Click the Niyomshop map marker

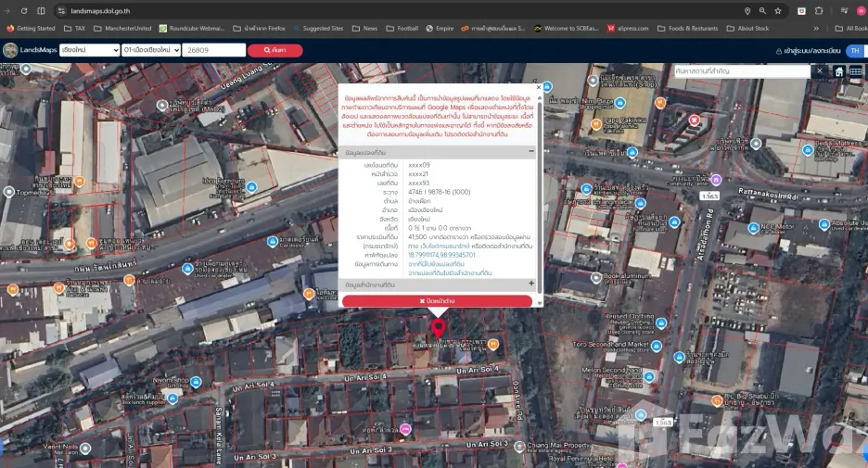click(196, 382)
